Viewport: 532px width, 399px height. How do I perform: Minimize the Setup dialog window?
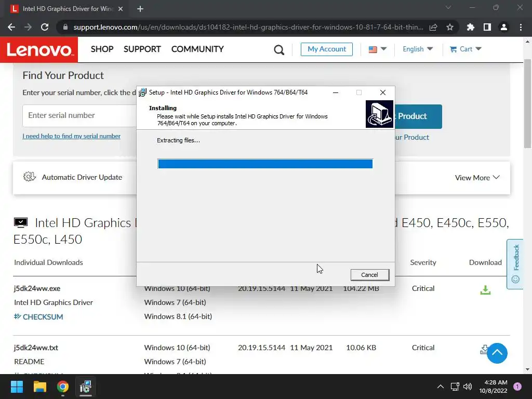[336, 92]
